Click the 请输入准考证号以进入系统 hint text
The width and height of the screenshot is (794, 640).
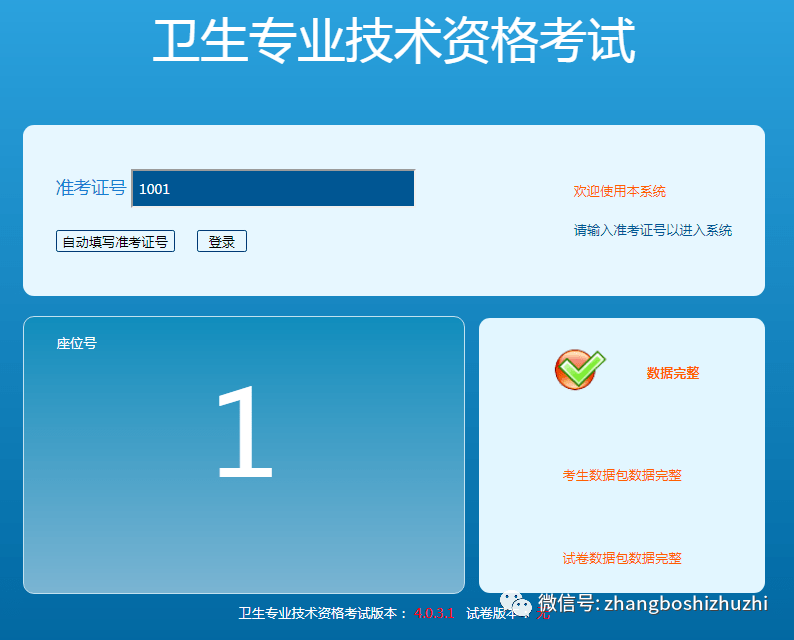(652, 230)
